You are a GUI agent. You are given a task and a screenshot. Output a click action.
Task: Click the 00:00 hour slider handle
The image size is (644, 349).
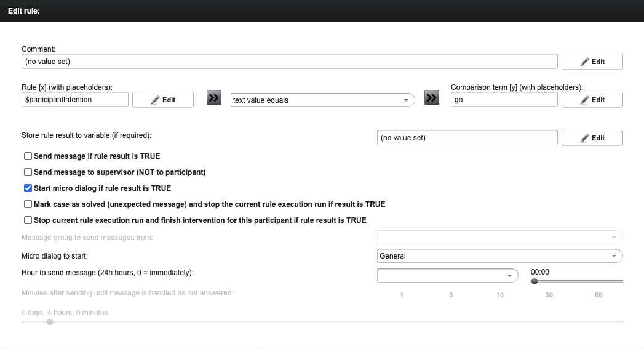(535, 281)
